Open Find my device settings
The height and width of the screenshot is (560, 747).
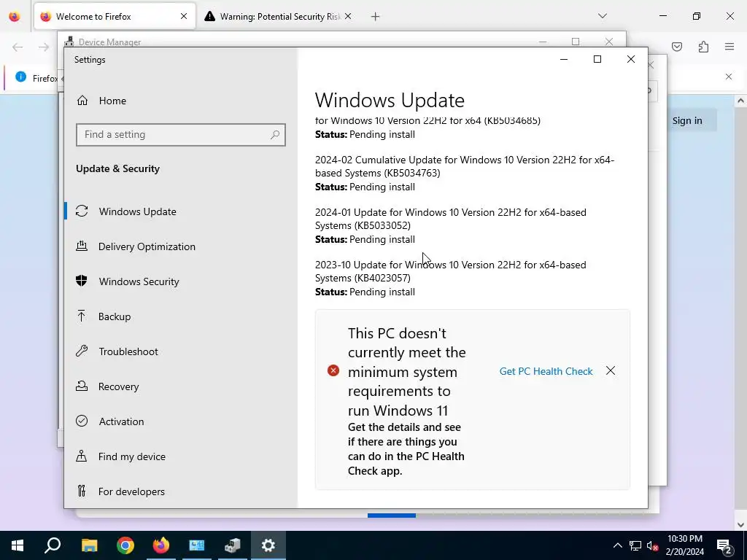pyautogui.click(x=131, y=456)
